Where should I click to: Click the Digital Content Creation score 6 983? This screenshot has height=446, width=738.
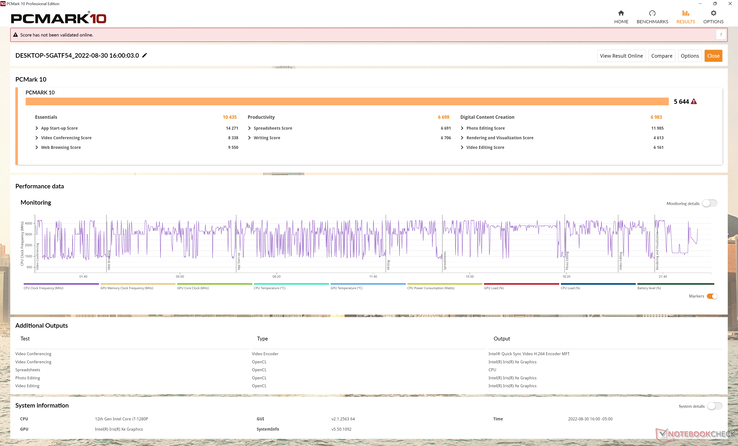[x=656, y=117]
